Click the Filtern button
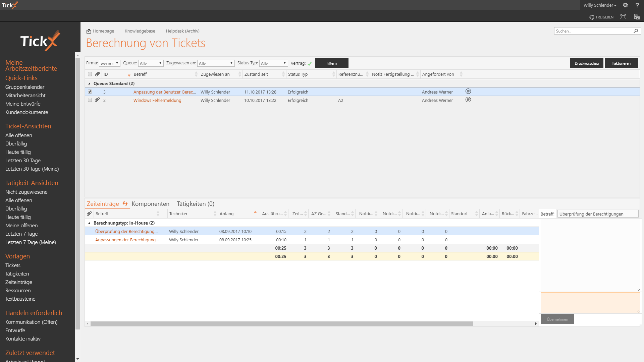This screenshot has width=644, height=362. pos(331,63)
